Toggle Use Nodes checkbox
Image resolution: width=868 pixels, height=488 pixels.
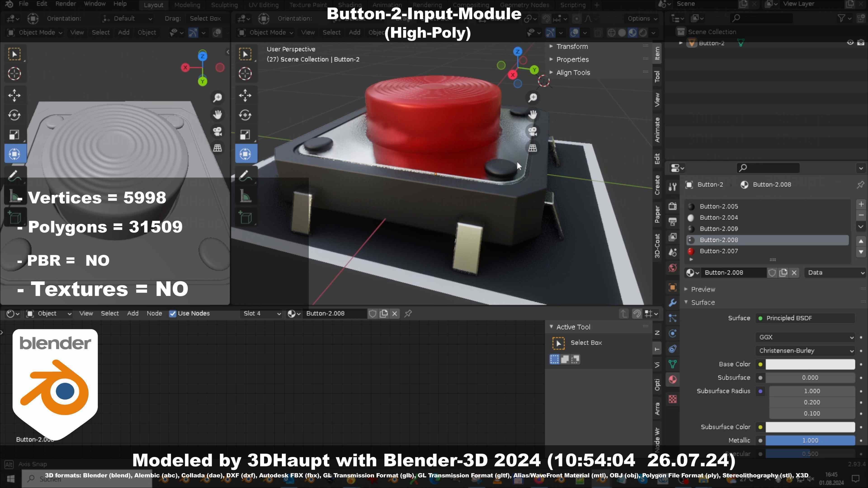point(172,314)
